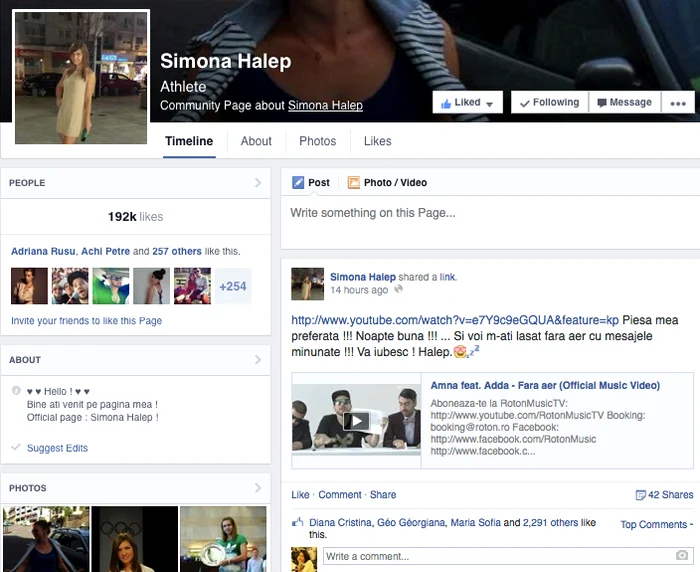Click the fourth friend thumbnail
700x572 pixels.
point(151,286)
